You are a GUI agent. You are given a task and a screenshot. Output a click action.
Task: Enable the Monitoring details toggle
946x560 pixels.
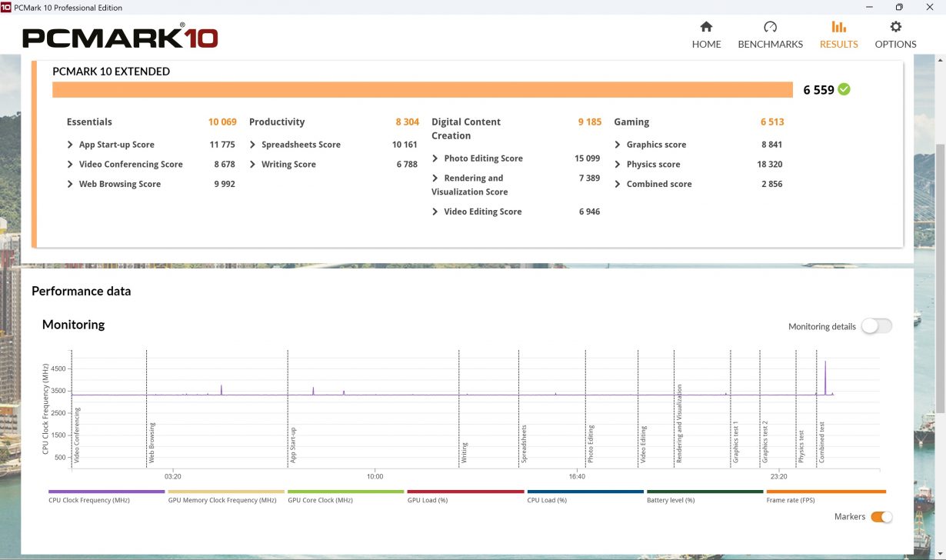(877, 326)
